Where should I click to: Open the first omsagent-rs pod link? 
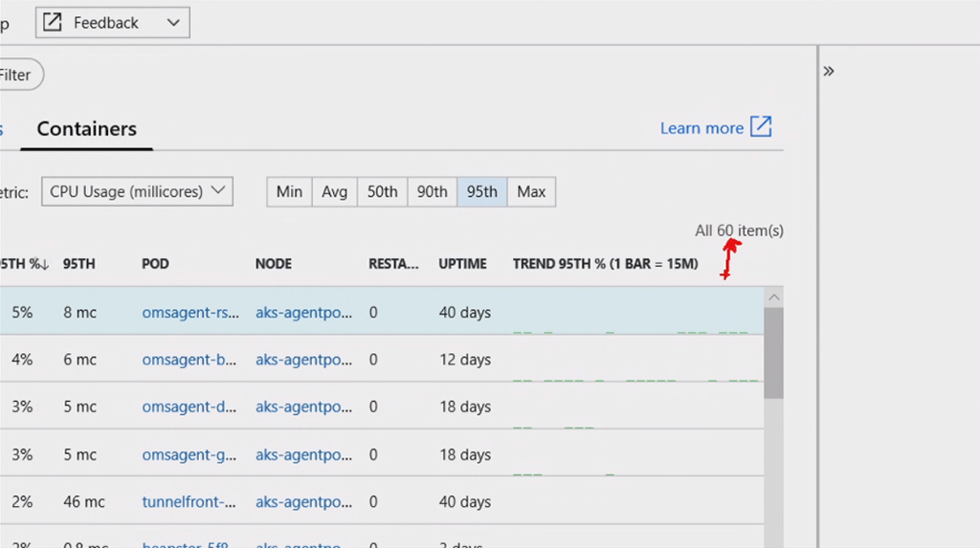coord(190,312)
